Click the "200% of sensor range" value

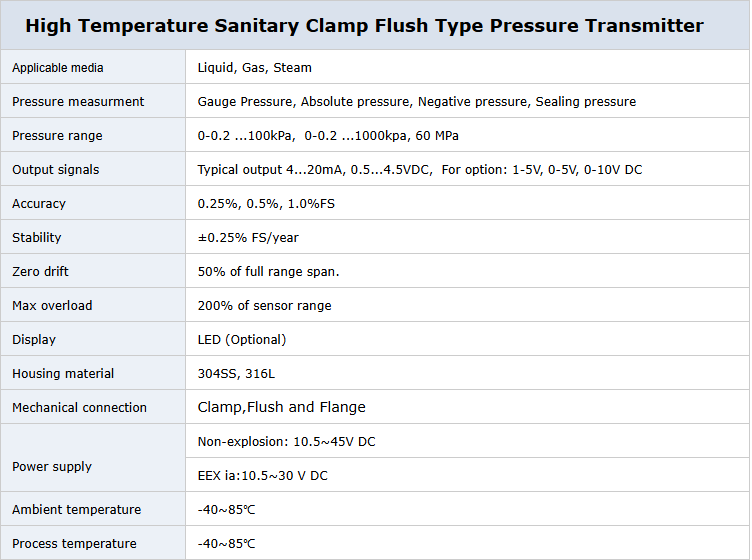[x=265, y=306]
